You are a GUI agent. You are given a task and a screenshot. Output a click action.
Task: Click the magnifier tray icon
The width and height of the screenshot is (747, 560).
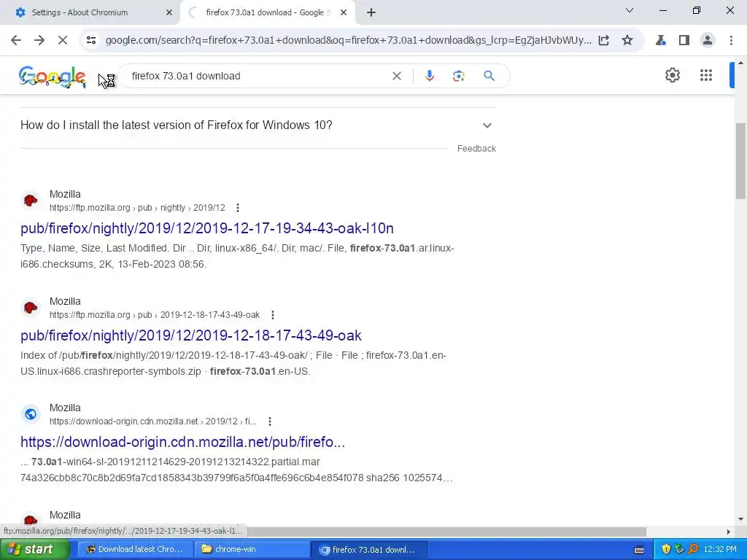tap(693, 550)
